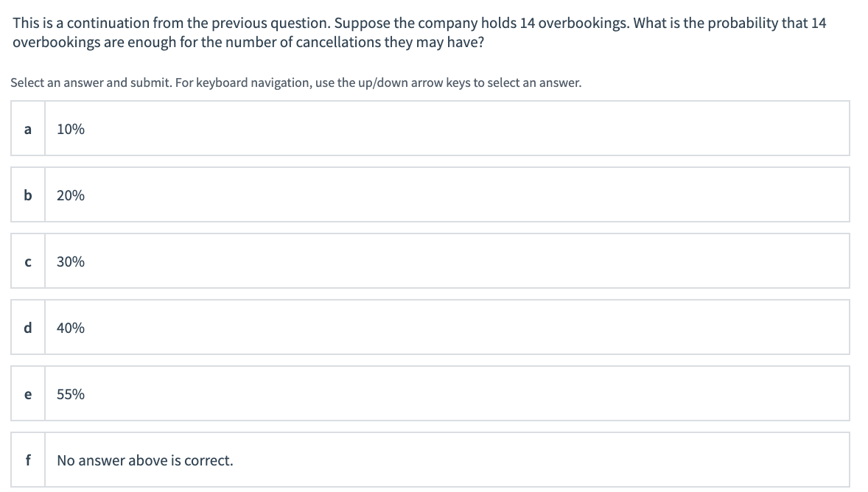The height and width of the screenshot is (492, 868).
Task: Click the 40% answer text
Action: click(x=70, y=327)
